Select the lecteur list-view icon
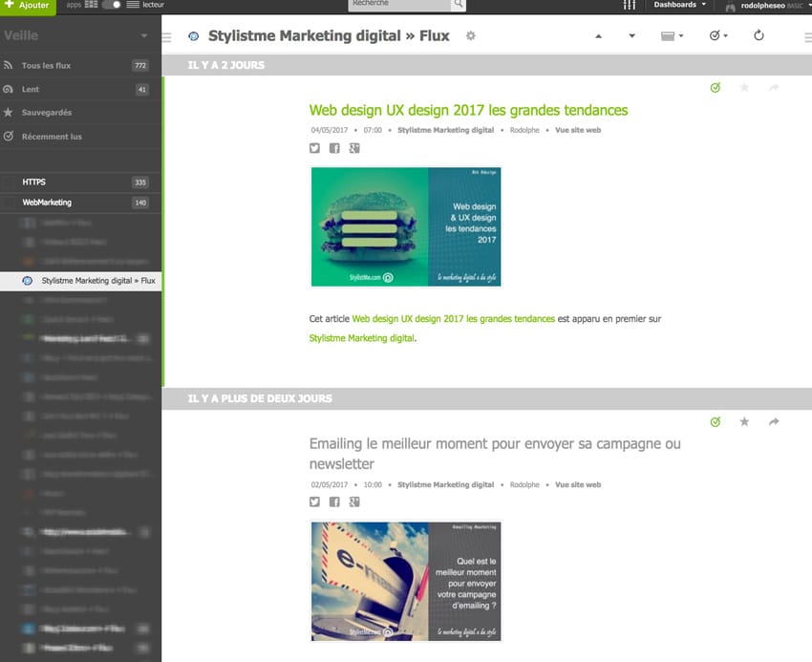The image size is (812, 662). click(133, 5)
